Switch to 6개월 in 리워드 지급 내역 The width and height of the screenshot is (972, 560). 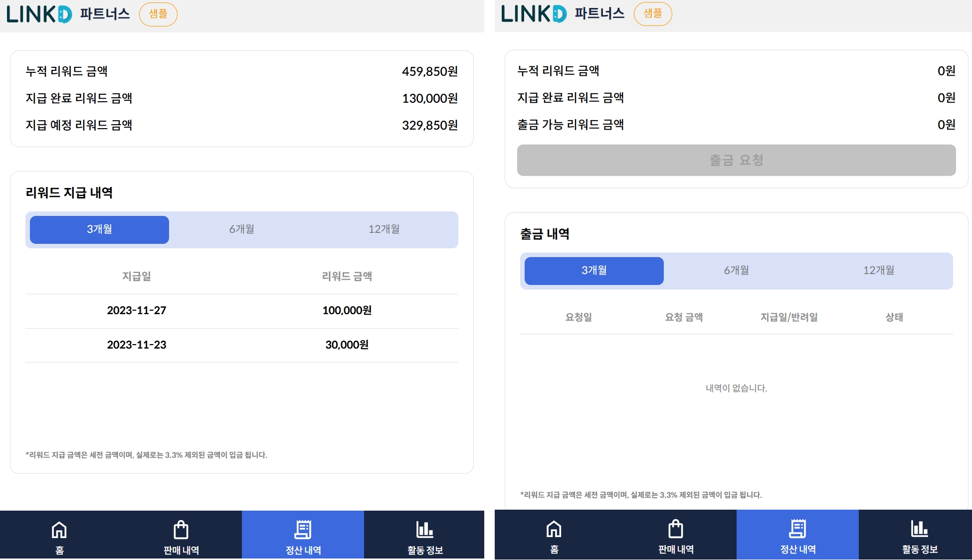[242, 229]
